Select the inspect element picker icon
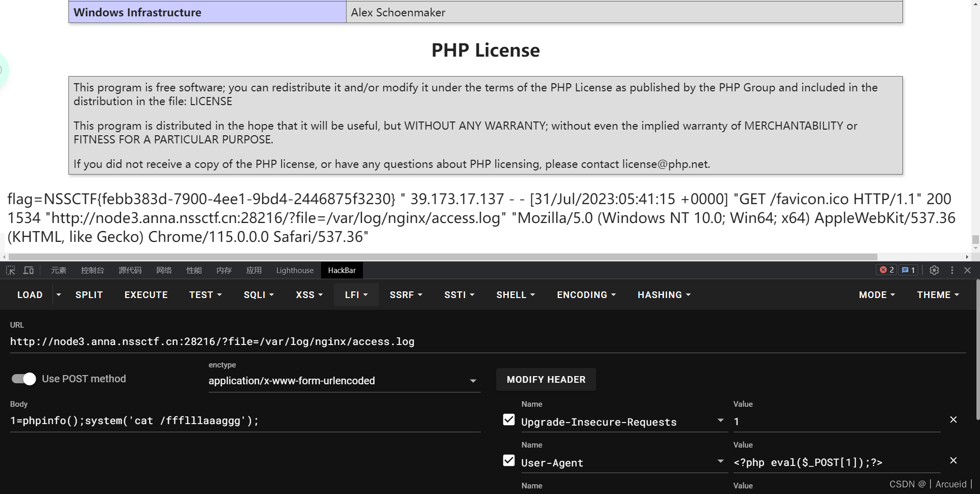The width and height of the screenshot is (980, 494). 11,270
